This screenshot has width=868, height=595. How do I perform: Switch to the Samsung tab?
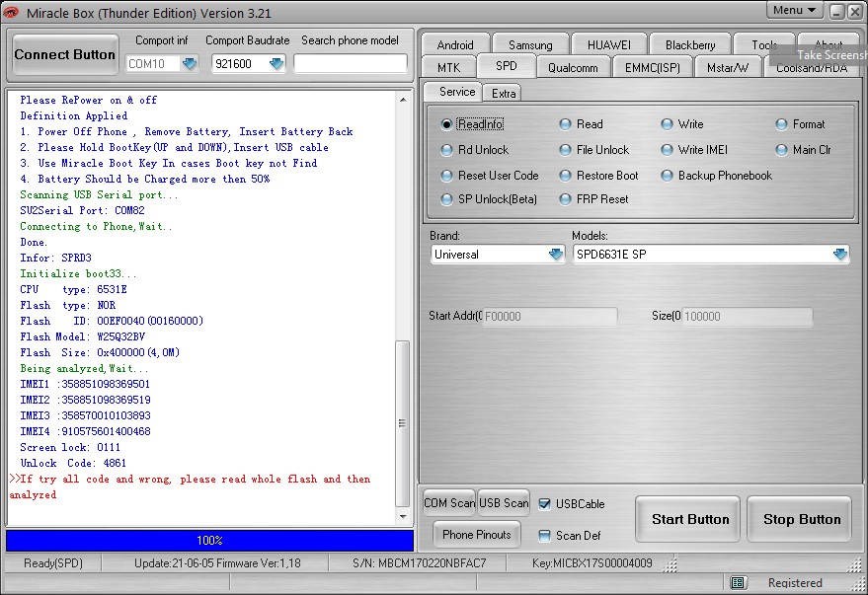[530, 44]
